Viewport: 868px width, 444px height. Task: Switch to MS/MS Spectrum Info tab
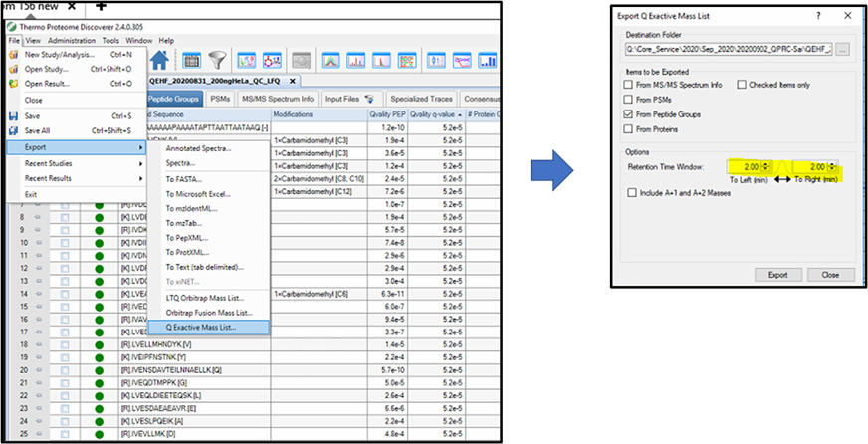coord(278,99)
